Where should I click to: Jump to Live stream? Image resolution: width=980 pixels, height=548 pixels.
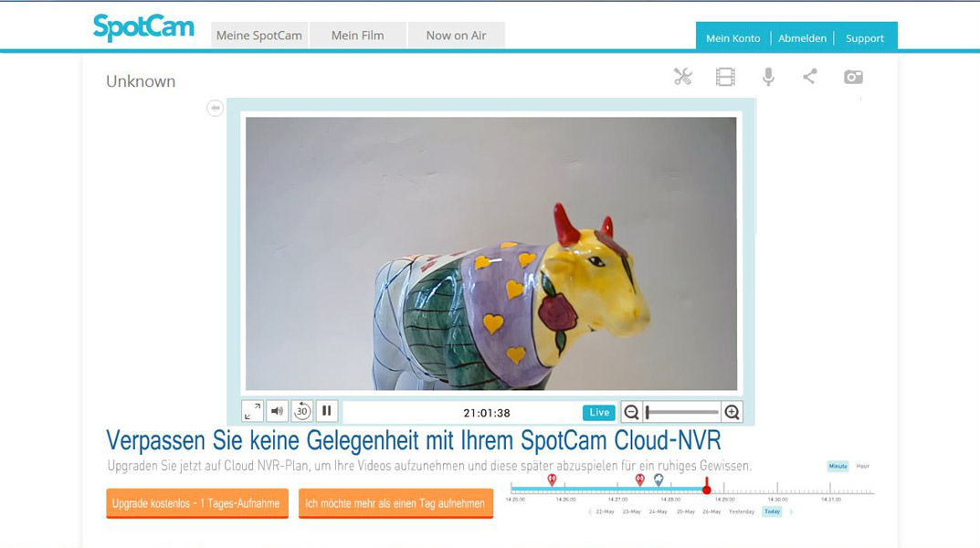coord(599,413)
